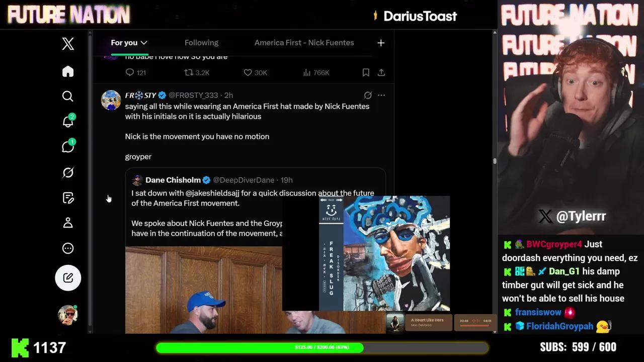The image size is (644, 362).
Task: Open FR0STY's profile avatar
Action: pyautogui.click(x=111, y=100)
